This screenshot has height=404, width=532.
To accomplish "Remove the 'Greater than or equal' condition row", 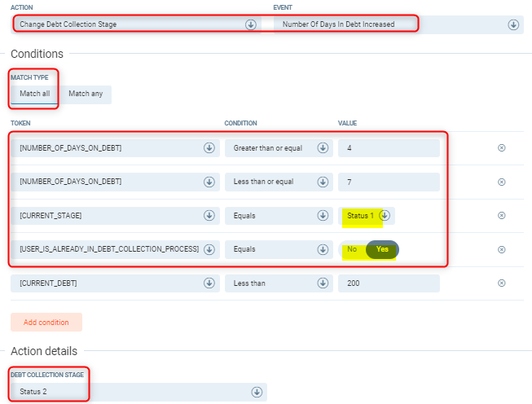I will point(501,147).
